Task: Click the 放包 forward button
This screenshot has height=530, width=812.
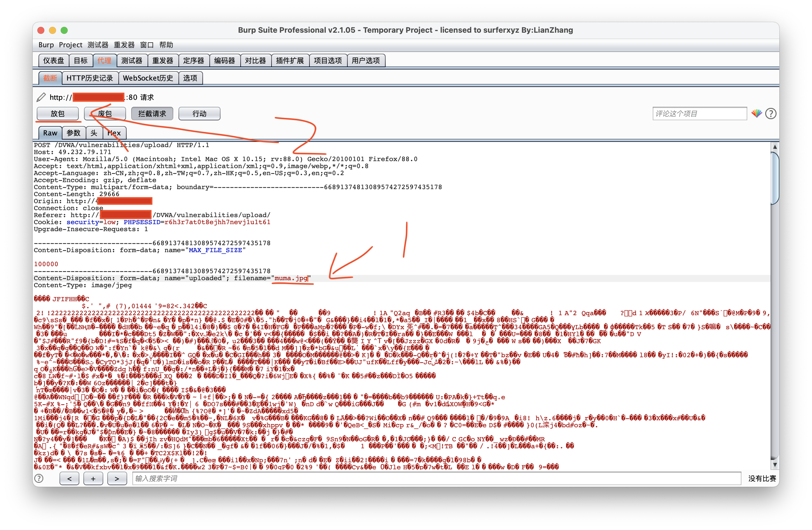Action: [x=58, y=114]
